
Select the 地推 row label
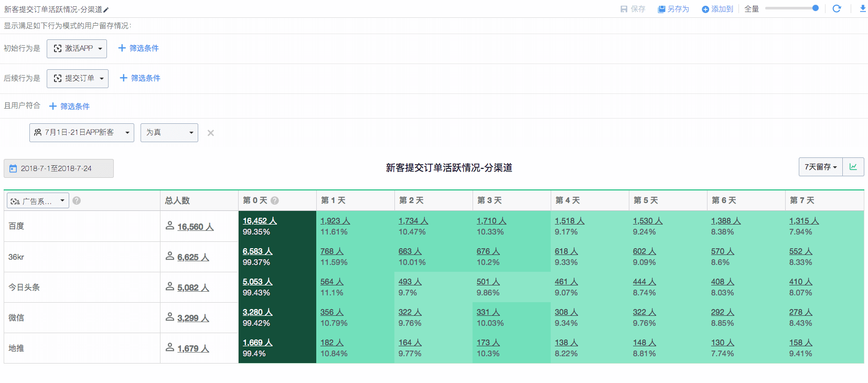(x=16, y=348)
